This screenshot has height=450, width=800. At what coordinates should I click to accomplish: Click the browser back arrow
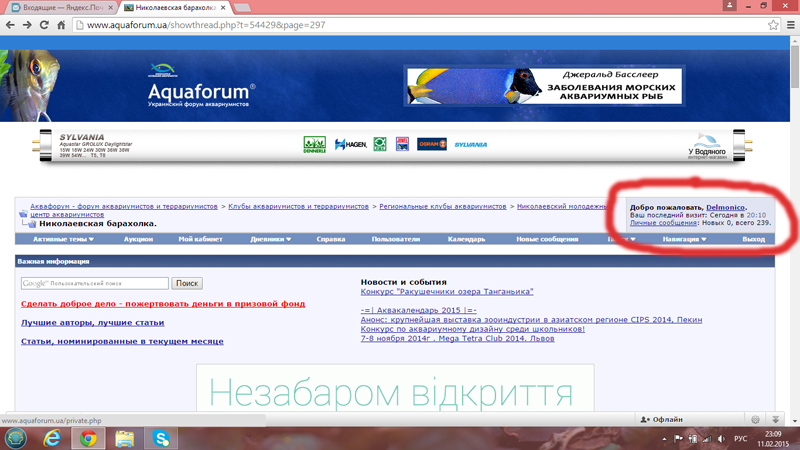click(11, 25)
